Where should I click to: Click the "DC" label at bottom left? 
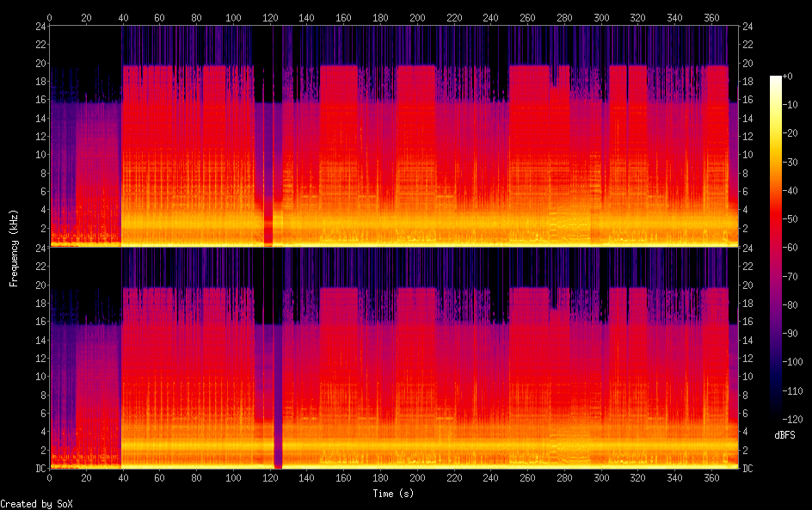40,469
